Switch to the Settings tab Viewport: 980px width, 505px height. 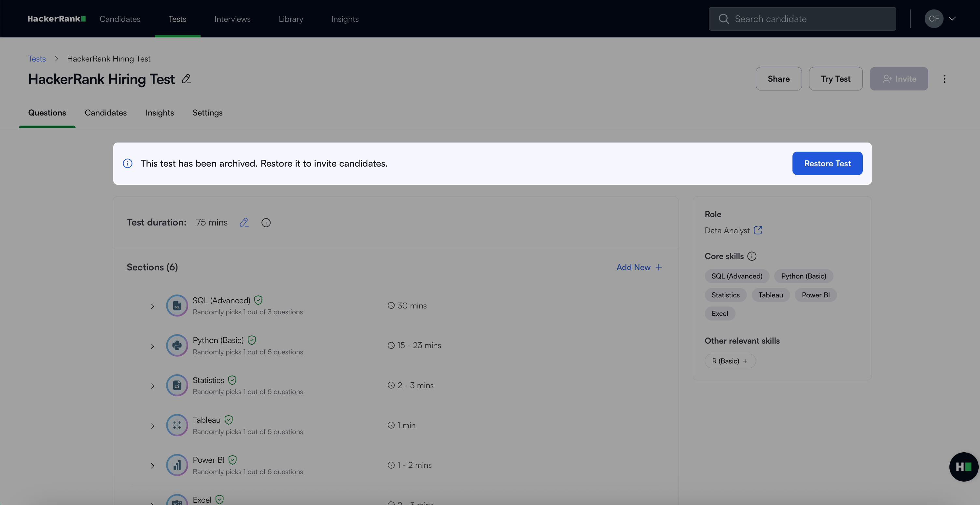[207, 113]
